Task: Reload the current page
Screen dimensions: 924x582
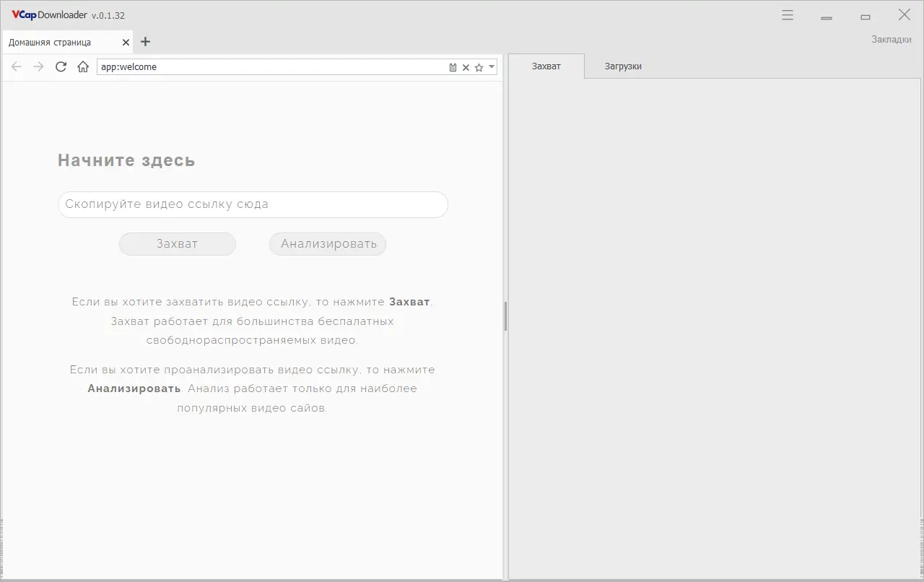Action: click(x=61, y=66)
